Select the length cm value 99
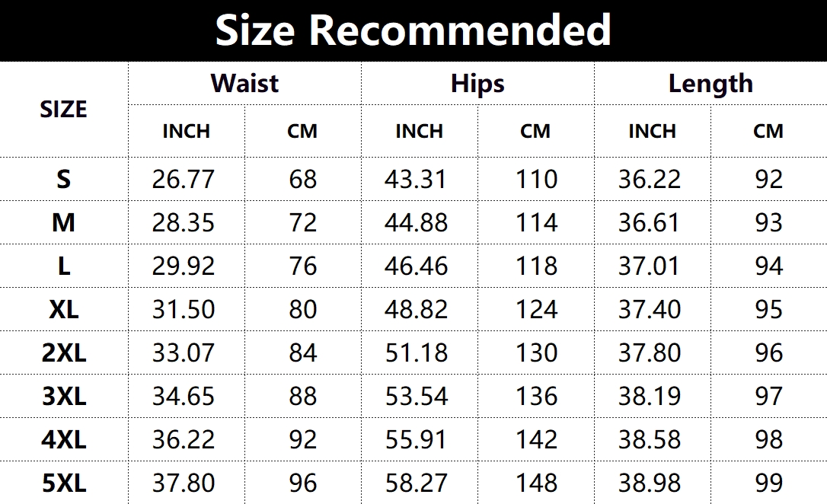 [x=768, y=483]
